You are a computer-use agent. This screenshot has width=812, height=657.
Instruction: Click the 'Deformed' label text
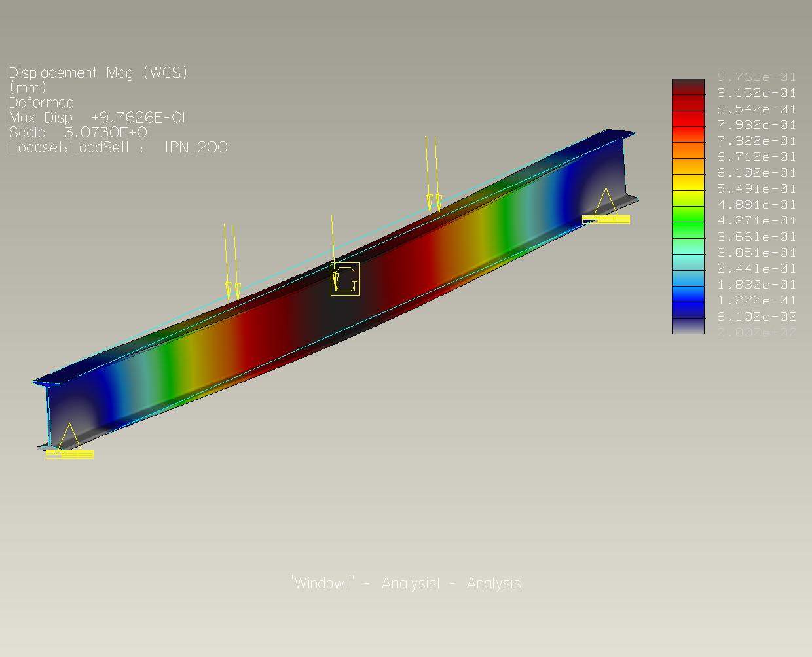41,103
